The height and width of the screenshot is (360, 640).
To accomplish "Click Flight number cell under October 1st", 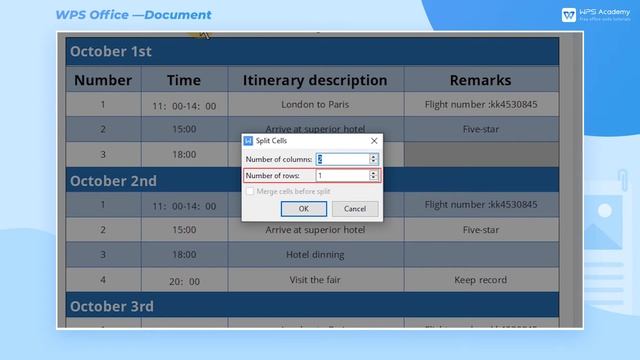I will coord(481,104).
